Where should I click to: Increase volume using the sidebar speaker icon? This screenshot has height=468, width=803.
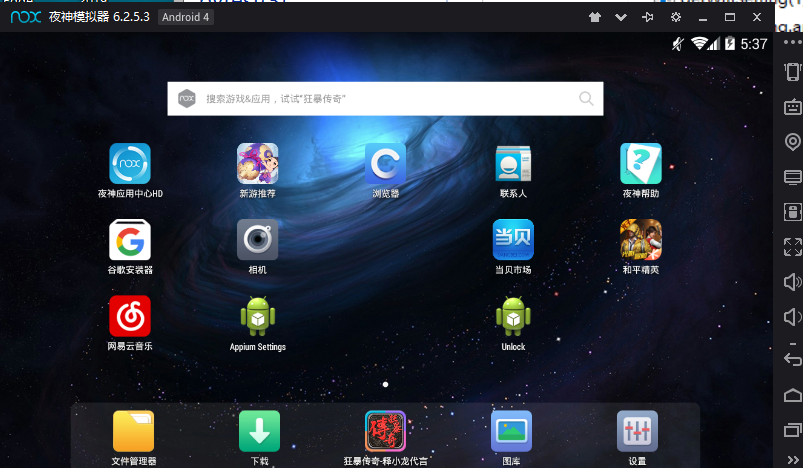coord(793,282)
